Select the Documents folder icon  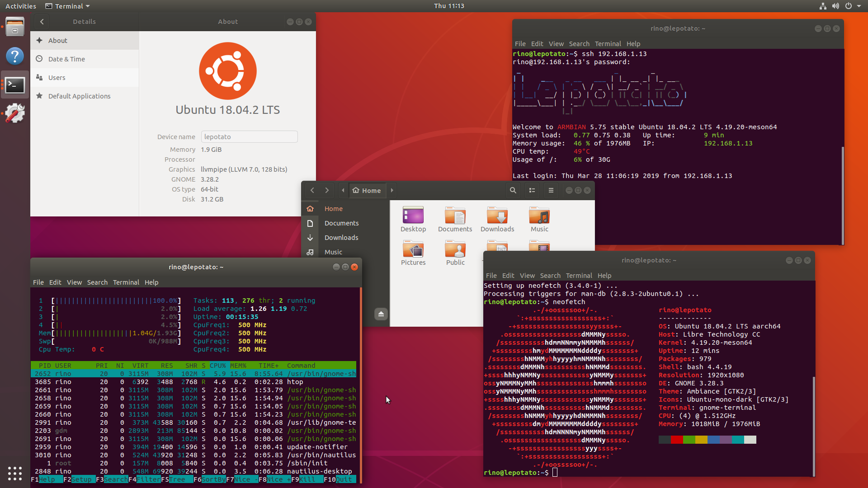[455, 220]
